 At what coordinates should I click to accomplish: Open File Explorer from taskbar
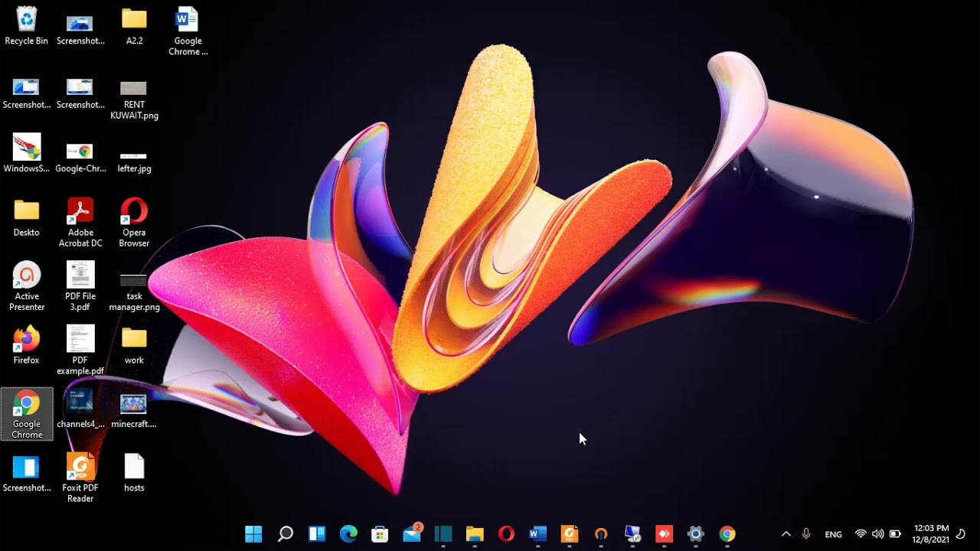coord(475,533)
